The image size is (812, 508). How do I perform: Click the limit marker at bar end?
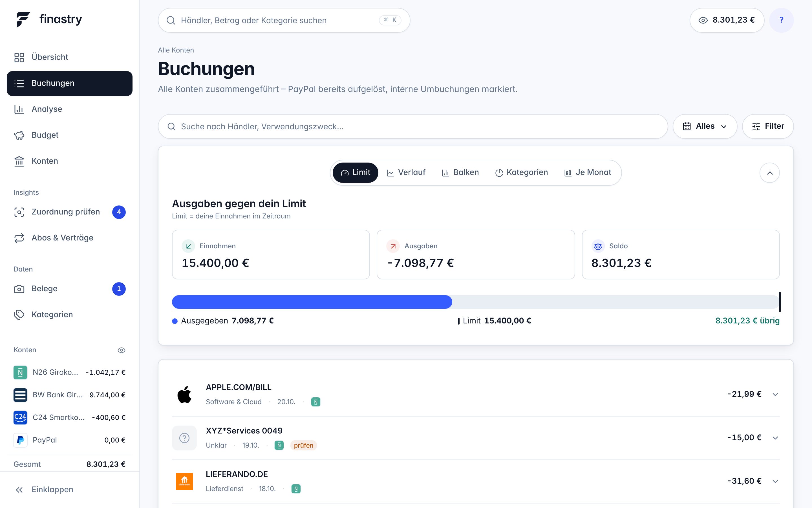780,302
